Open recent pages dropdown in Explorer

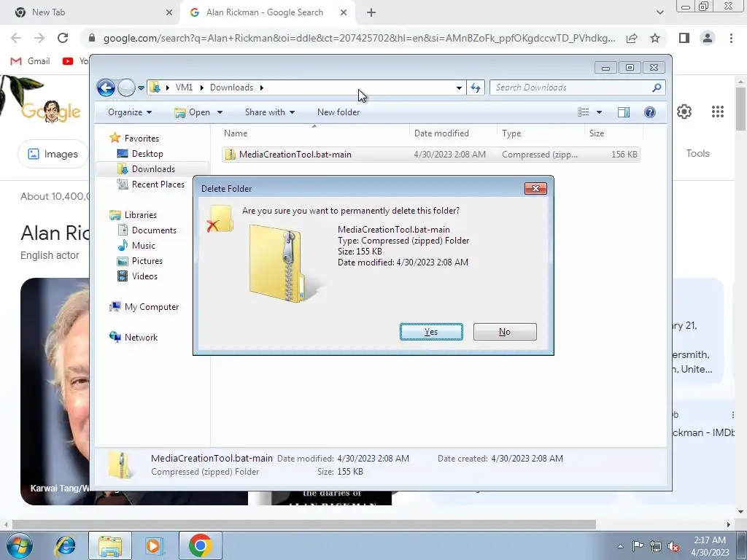tap(141, 88)
